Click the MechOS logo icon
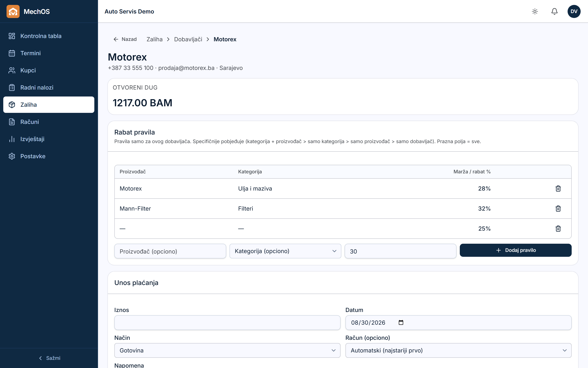The height and width of the screenshot is (368, 588). [x=13, y=11]
